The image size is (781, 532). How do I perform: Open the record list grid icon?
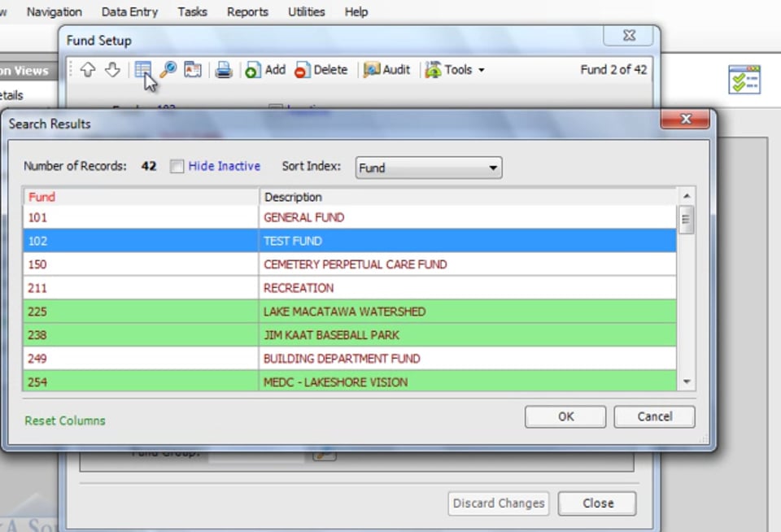pyautogui.click(x=143, y=70)
